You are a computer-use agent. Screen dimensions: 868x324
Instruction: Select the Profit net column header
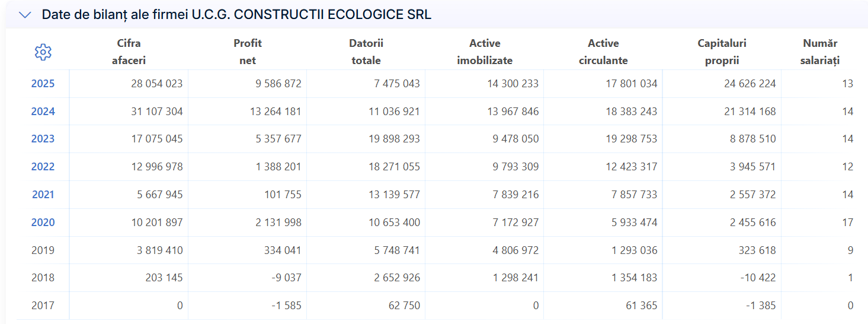point(248,52)
